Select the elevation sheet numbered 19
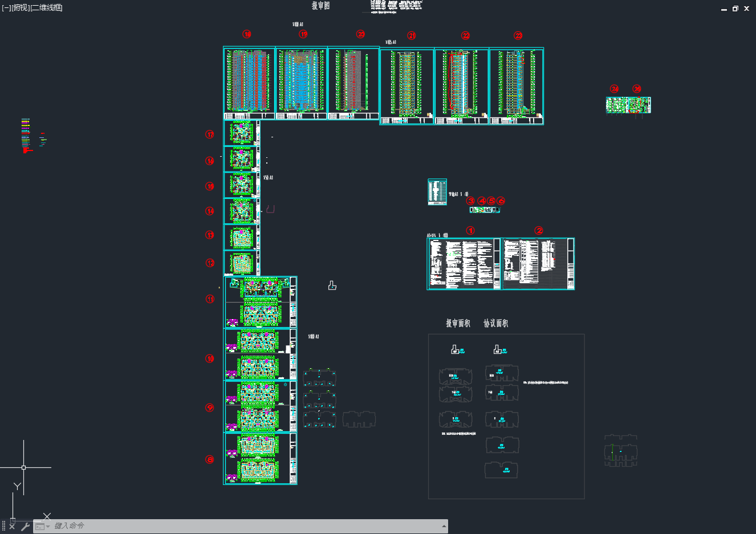 302,83
